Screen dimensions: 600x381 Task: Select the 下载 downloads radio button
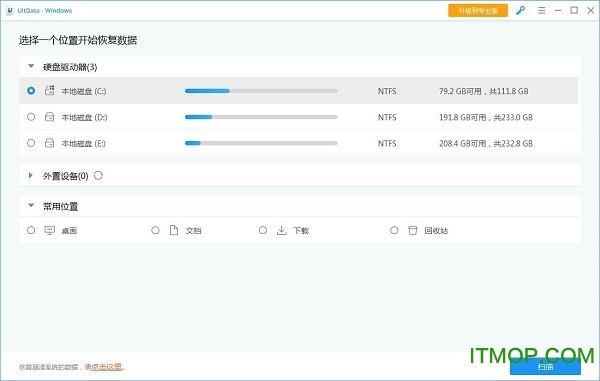click(x=262, y=230)
